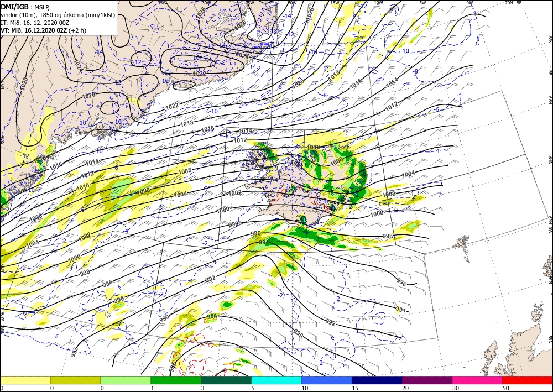
Task: Click the 1028 isobar label over Greenland
Action: pos(240,24)
